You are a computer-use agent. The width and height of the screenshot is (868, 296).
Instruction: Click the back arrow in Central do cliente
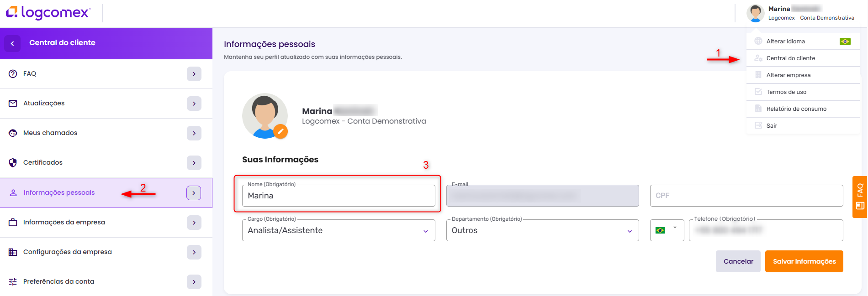[x=12, y=43]
